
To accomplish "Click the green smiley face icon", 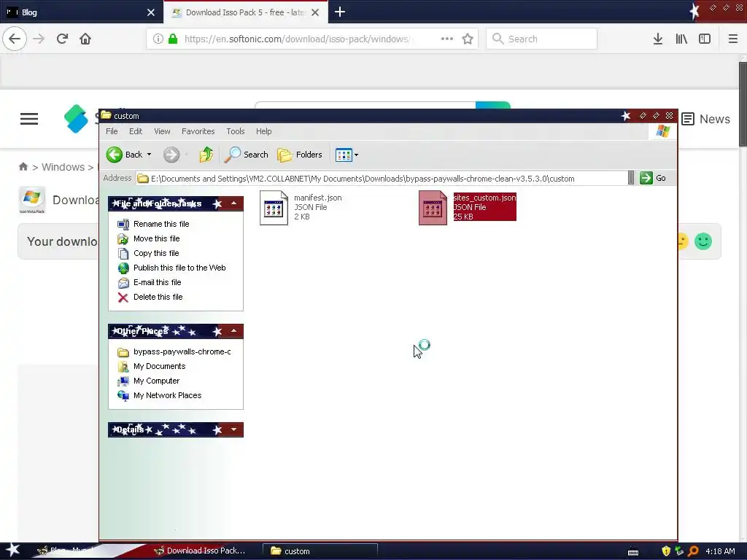I will point(703,241).
